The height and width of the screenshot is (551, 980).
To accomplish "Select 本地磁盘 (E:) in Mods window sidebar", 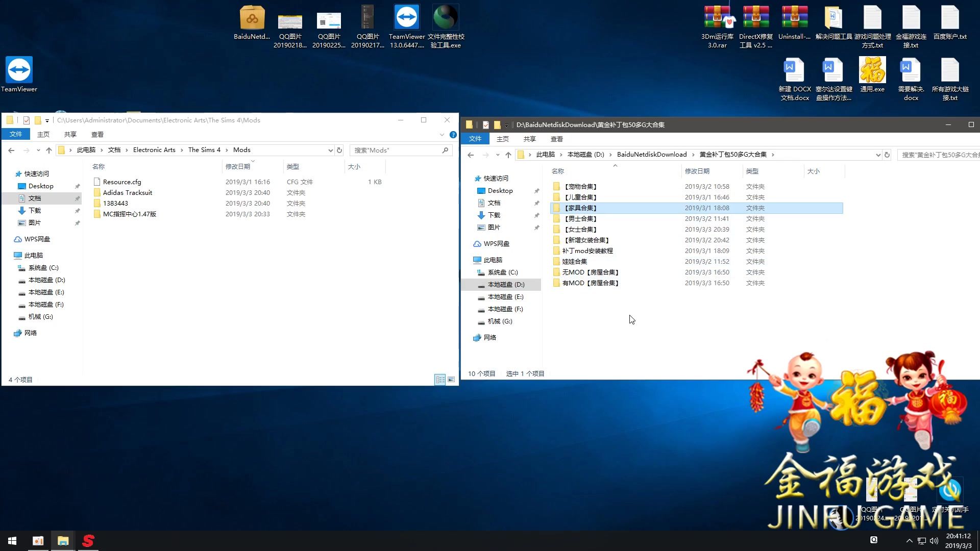I will pos(46,292).
